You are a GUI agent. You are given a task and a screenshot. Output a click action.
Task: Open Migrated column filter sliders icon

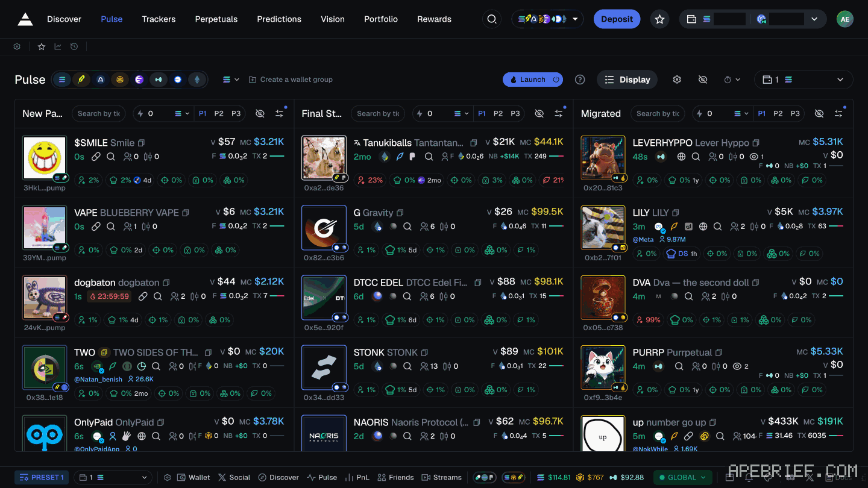(838, 113)
